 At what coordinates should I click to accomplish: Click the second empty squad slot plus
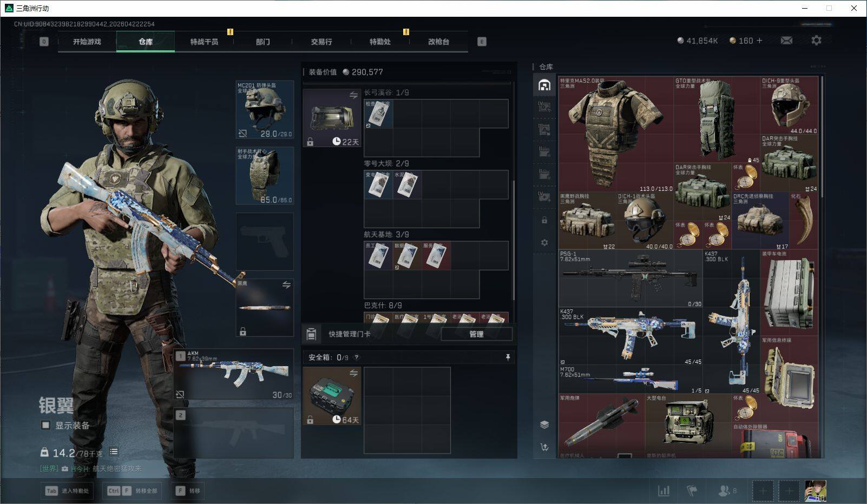(x=789, y=491)
